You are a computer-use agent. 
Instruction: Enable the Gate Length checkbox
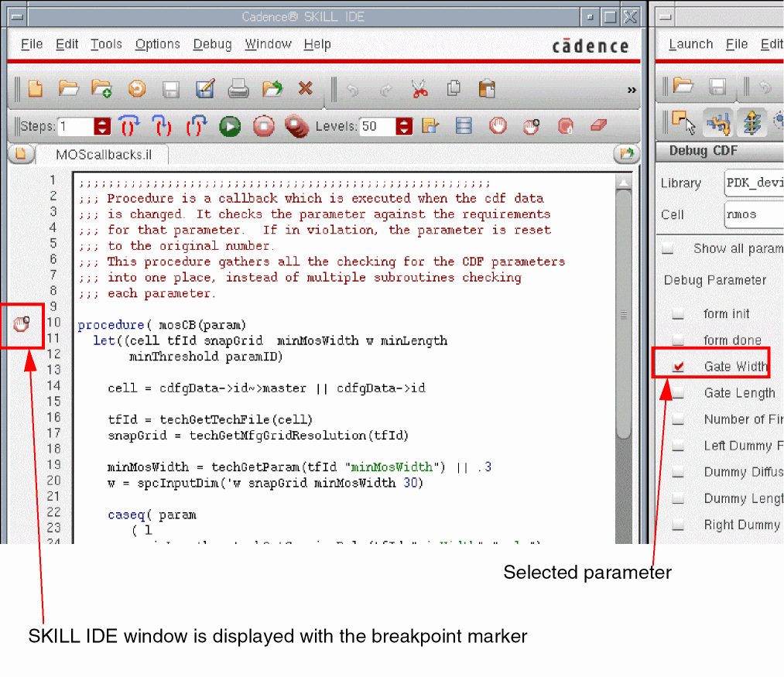coord(679,393)
